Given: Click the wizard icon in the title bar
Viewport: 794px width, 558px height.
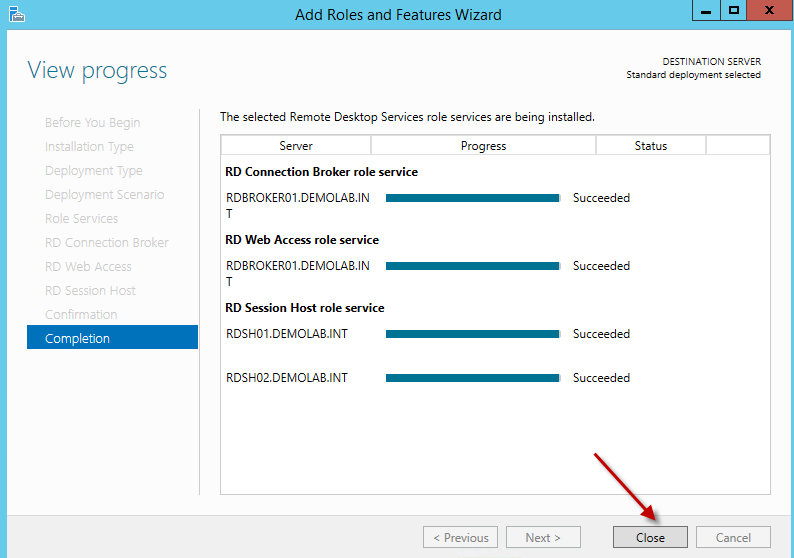Looking at the screenshot, I should coord(15,14).
